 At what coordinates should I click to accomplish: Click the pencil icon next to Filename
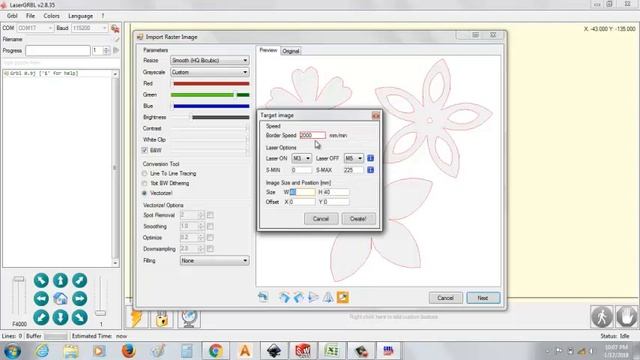117,39
